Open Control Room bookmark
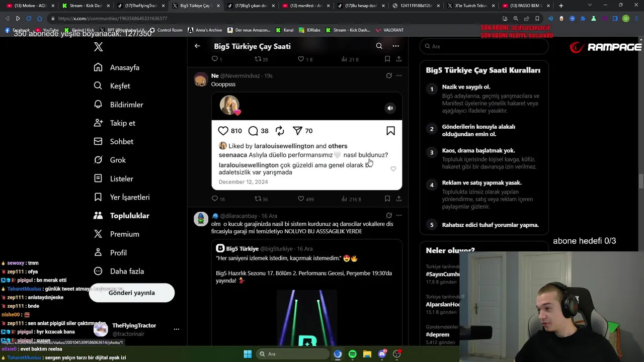The width and height of the screenshot is (644, 362). (166, 30)
